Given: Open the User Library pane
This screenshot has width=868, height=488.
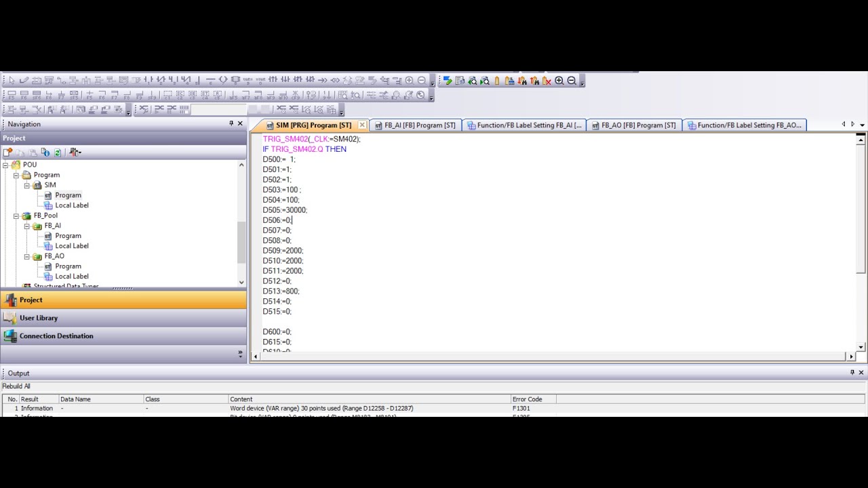Looking at the screenshot, I should [123, 318].
